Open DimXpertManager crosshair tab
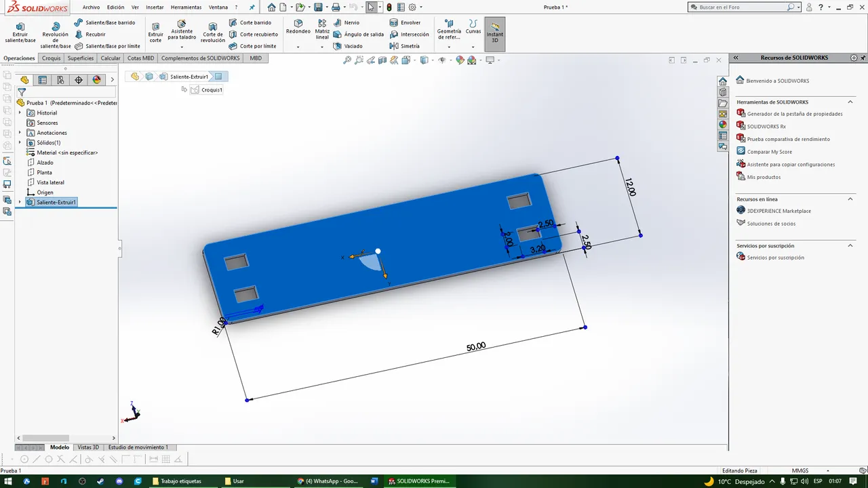The height and width of the screenshot is (488, 868). click(79, 80)
